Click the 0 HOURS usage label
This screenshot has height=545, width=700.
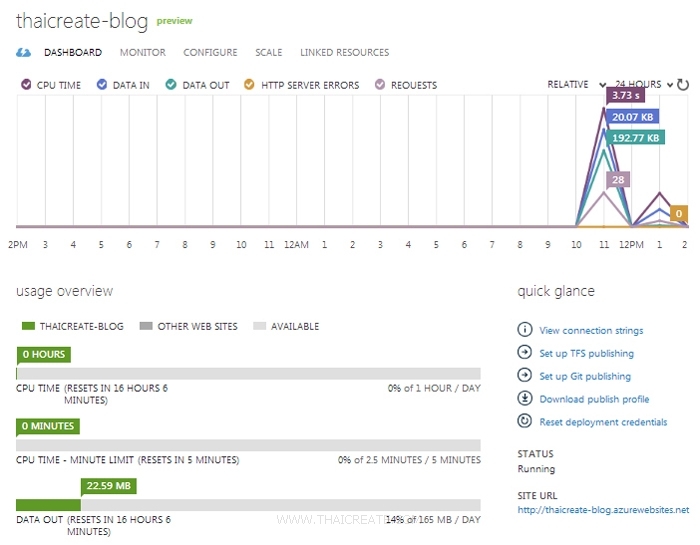click(43, 354)
